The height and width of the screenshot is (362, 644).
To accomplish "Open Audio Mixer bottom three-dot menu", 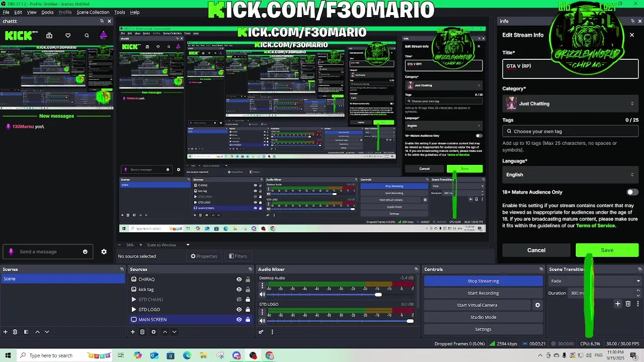I will click(272, 332).
